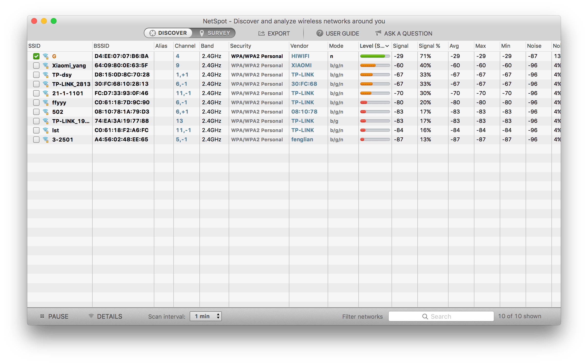Click the HIWIFI vendor link
The image size is (588, 364).
point(300,56)
